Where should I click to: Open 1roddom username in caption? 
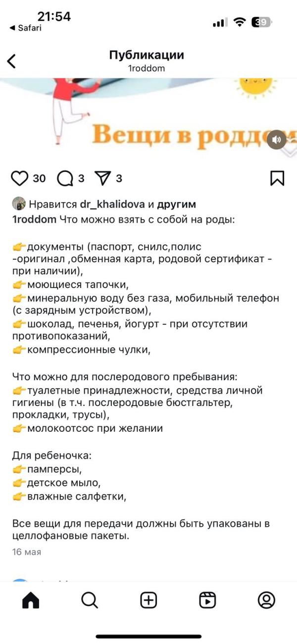(34, 219)
